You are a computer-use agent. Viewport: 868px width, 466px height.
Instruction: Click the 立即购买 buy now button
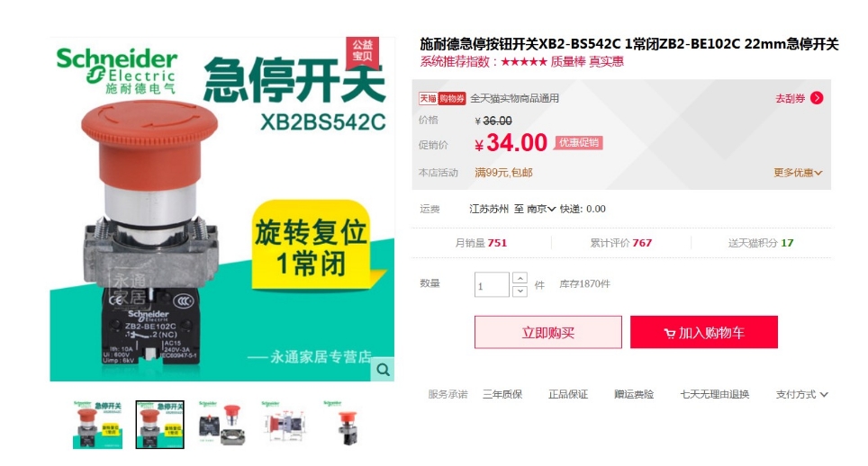tap(548, 332)
